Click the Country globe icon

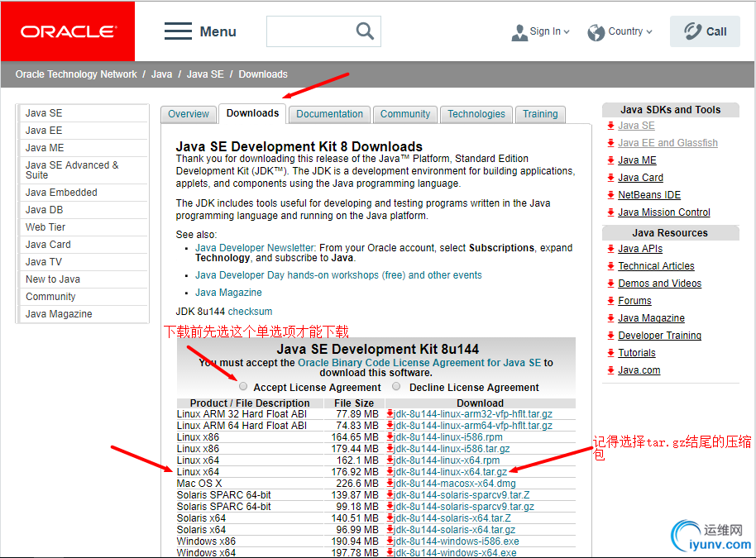coord(596,32)
